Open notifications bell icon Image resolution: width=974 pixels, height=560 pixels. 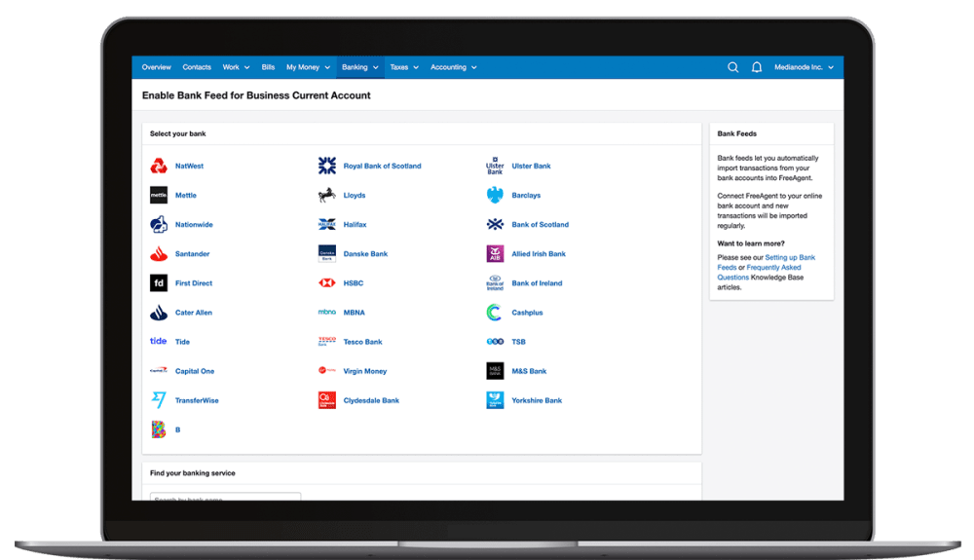pyautogui.click(x=757, y=67)
